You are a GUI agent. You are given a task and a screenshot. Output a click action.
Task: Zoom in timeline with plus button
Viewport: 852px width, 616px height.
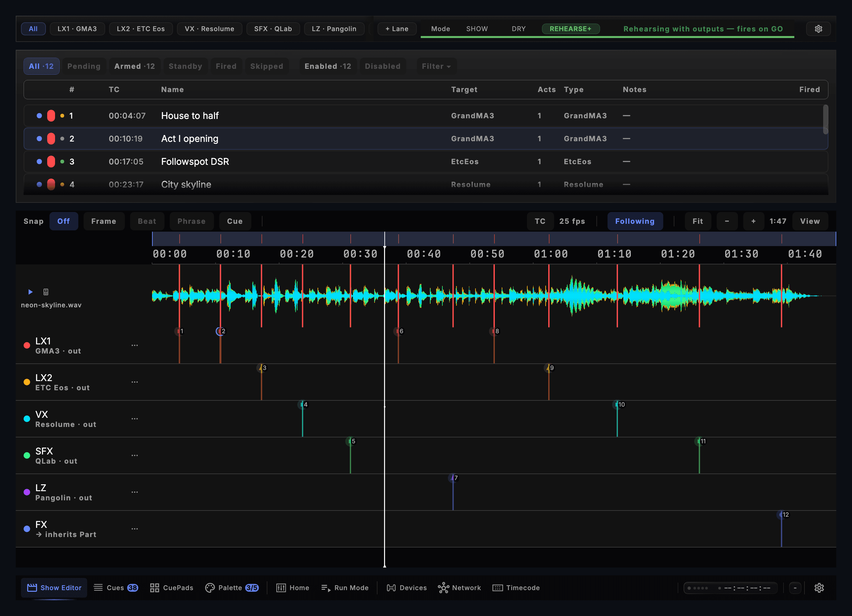[x=753, y=221]
